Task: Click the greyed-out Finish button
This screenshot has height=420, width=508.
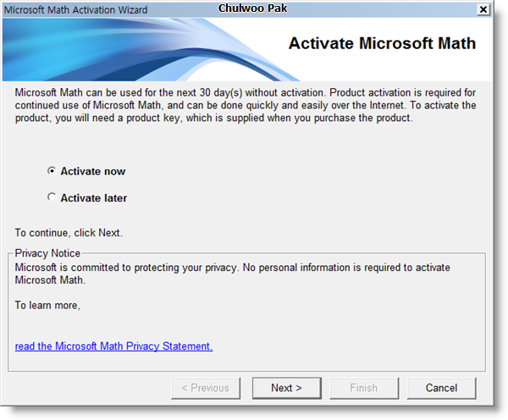Action: point(364,388)
